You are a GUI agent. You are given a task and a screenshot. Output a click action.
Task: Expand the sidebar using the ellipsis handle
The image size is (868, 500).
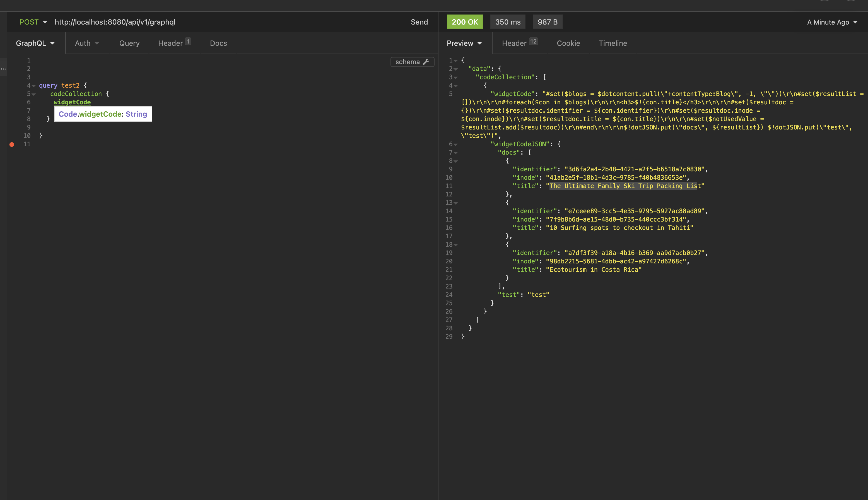pos(3,69)
